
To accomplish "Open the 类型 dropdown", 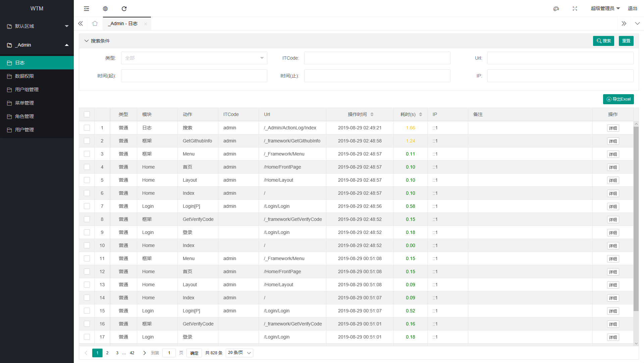I will pos(194,58).
